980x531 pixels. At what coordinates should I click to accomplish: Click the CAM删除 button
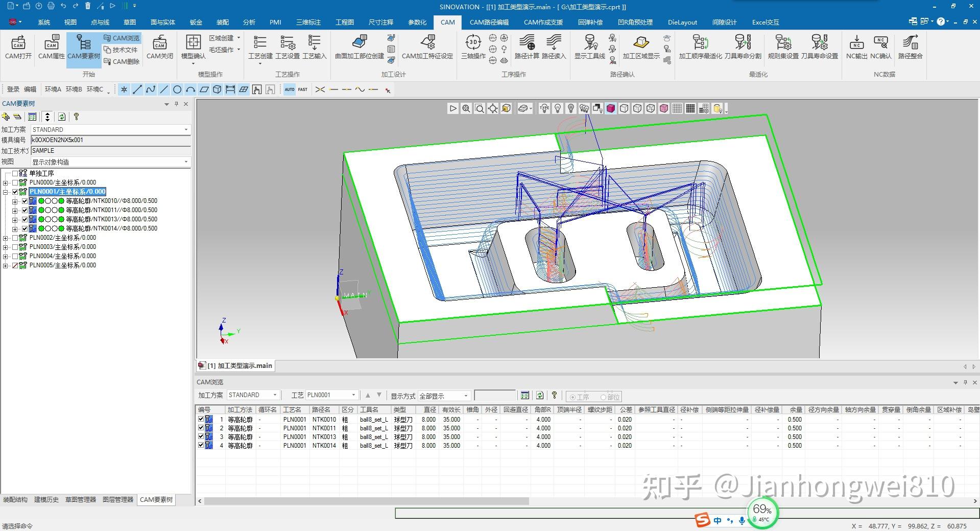[122, 62]
